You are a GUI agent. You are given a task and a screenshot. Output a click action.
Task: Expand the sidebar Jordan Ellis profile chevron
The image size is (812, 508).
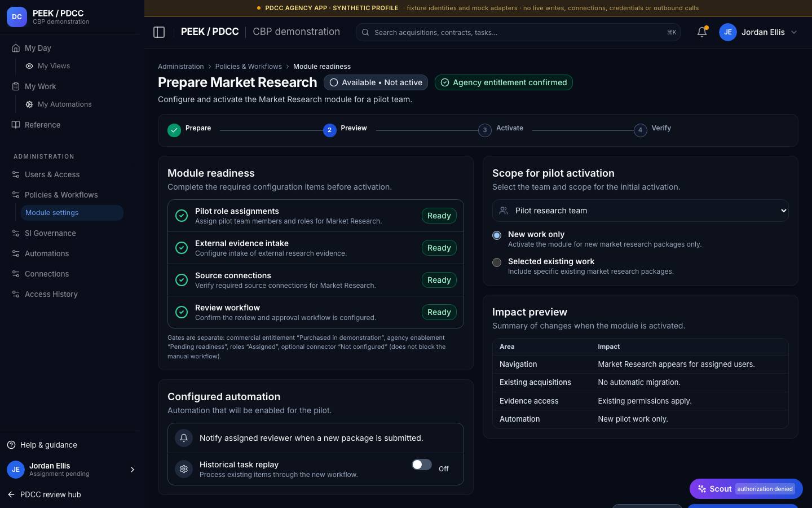point(133,470)
